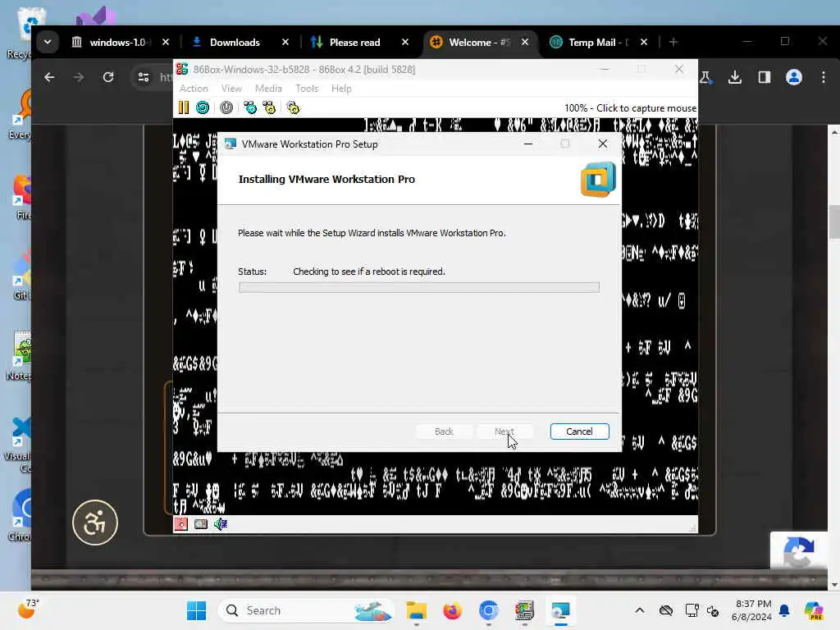
Task: Click the Ctrl+Alt+Esc icon in 86Box toolbar
Action: [x=269, y=107]
